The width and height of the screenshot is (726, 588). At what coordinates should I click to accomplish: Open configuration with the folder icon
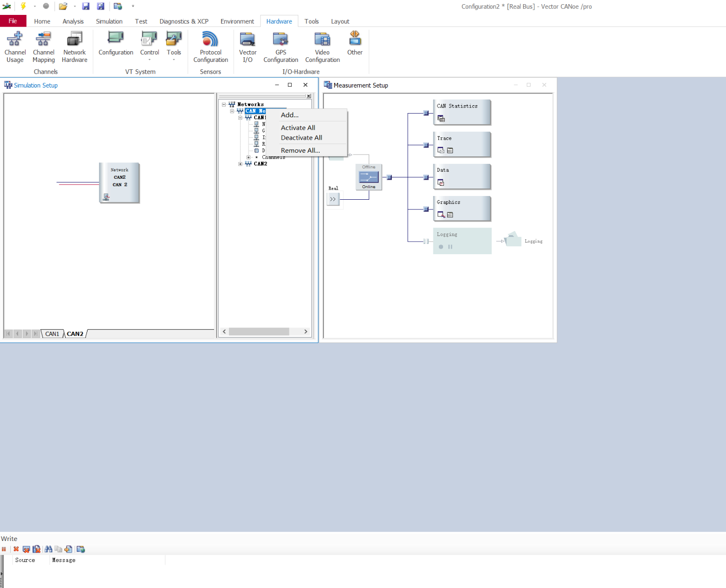click(x=63, y=6)
